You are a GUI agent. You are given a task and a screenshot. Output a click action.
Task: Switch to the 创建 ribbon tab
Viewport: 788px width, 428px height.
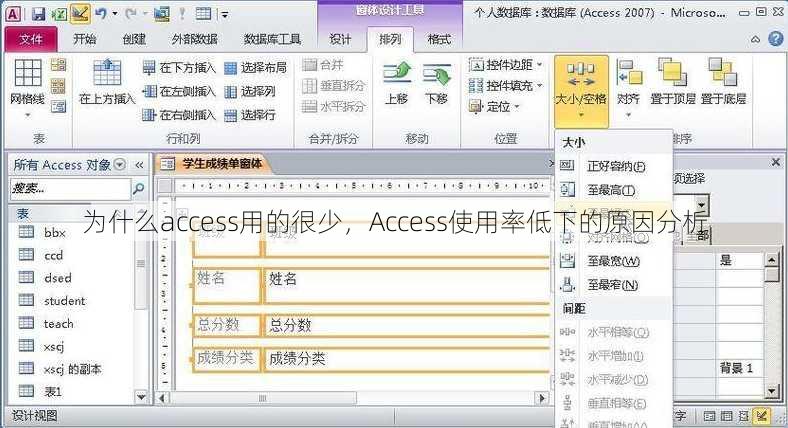(134, 39)
